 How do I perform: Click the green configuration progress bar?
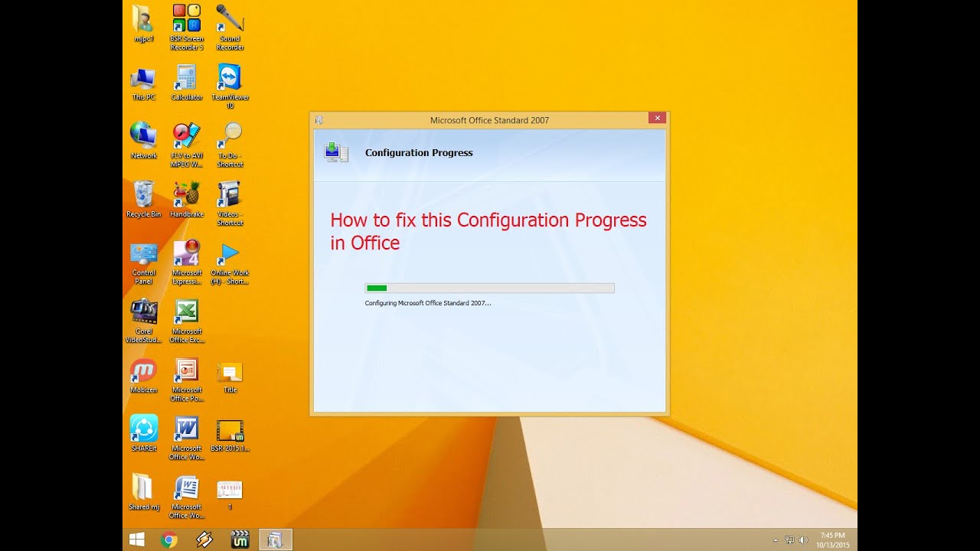click(x=489, y=289)
